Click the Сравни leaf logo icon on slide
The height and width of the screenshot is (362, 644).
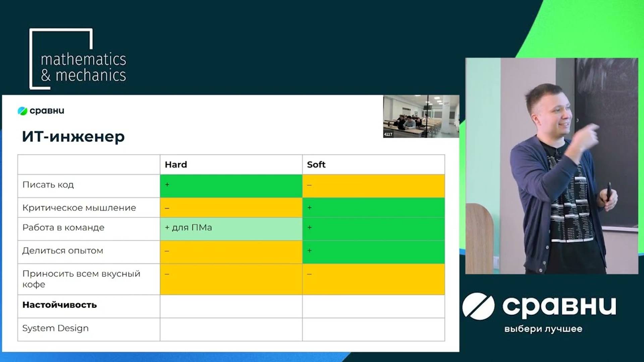click(22, 111)
